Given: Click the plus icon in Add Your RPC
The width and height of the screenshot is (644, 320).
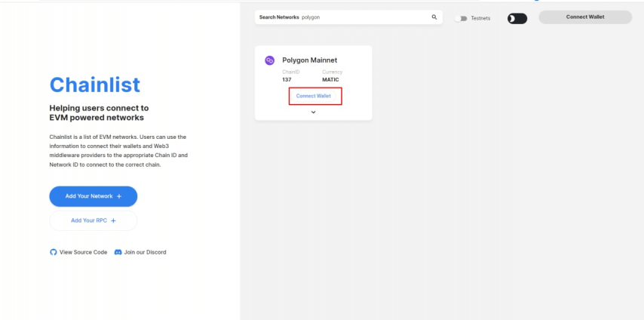Looking at the screenshot, I should [113, 220].
